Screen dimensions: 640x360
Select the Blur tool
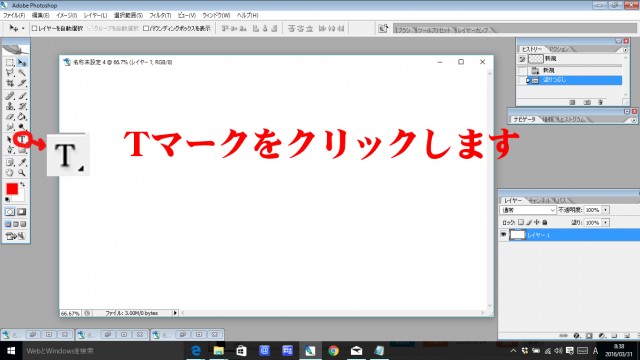point(10,127)
